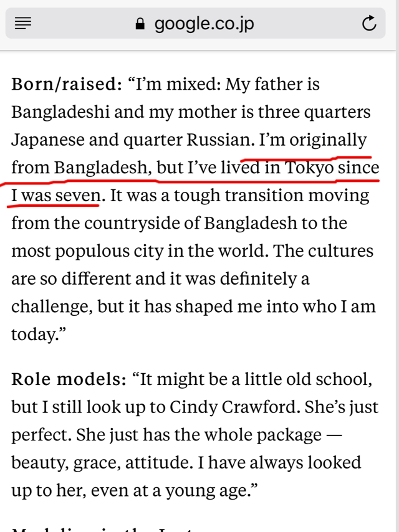
Task: Tap the underlined phrase "lived in Tokyo since"
Action: (x=300, y=168)
